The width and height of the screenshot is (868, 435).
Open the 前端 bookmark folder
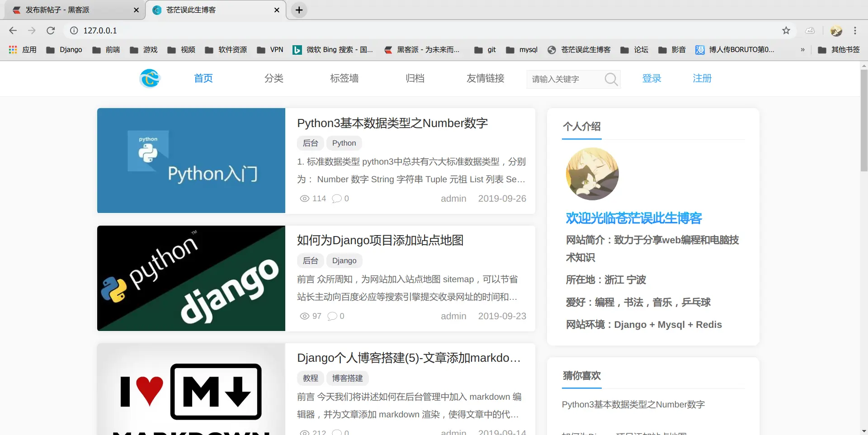[106, 50]
